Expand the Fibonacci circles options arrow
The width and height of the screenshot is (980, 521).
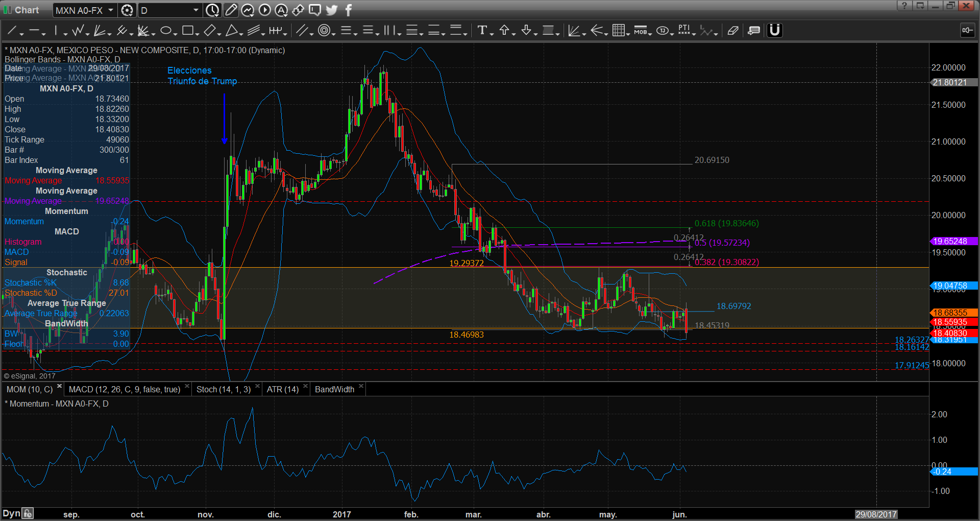click(x=333, y=34)
